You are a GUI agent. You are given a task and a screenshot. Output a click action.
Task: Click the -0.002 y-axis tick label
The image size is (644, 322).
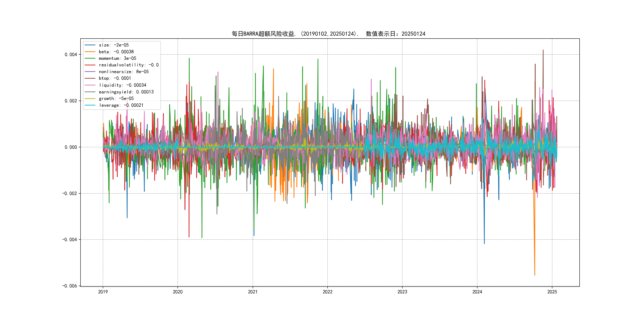(70, 194)
